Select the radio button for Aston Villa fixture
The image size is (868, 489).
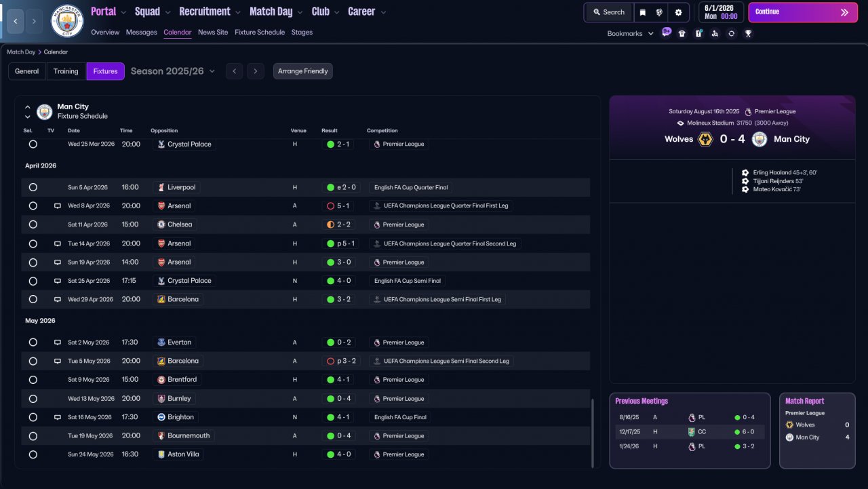tap(33, 454)
